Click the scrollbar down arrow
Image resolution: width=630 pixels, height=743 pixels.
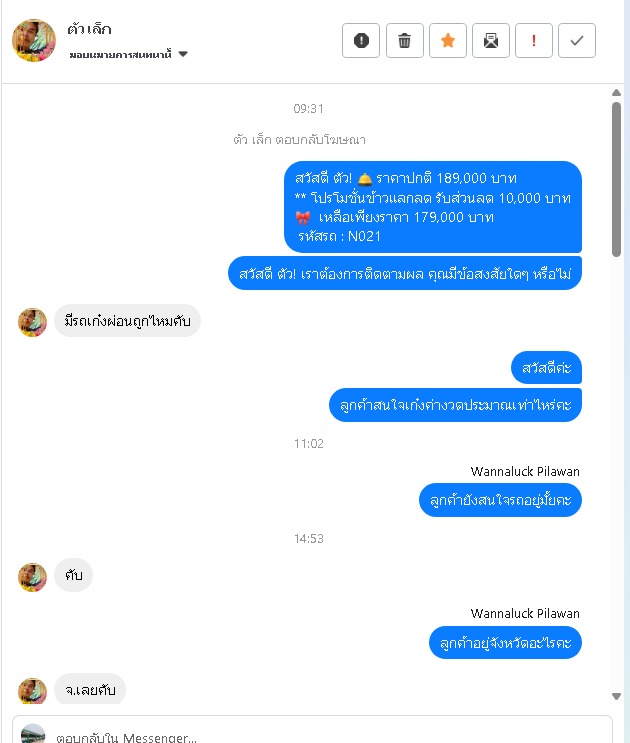pos(616,696)
